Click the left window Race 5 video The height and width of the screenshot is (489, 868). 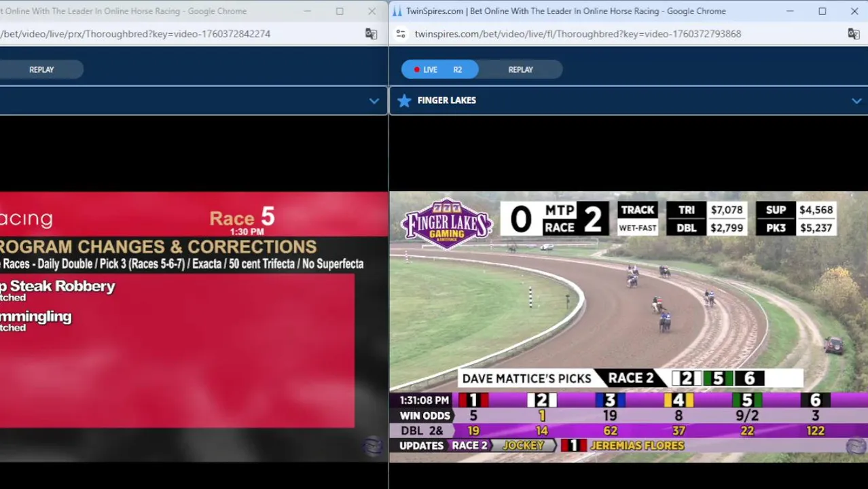tap(194, 326)
